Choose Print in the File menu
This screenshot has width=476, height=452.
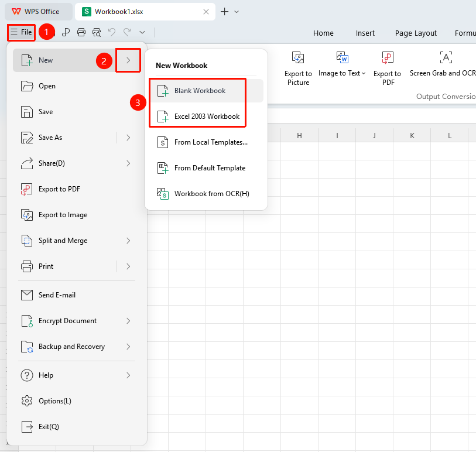tap(64, 266)
